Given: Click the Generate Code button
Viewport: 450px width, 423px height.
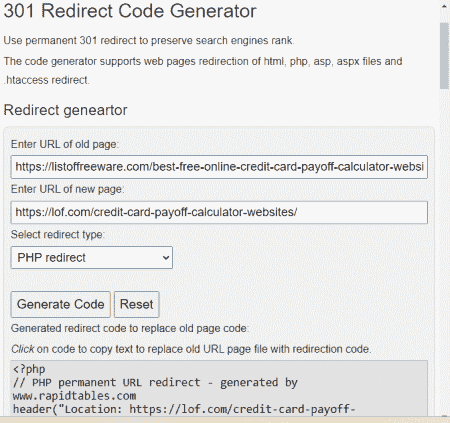Looking at the screenshot, I should tap(60, 304).
